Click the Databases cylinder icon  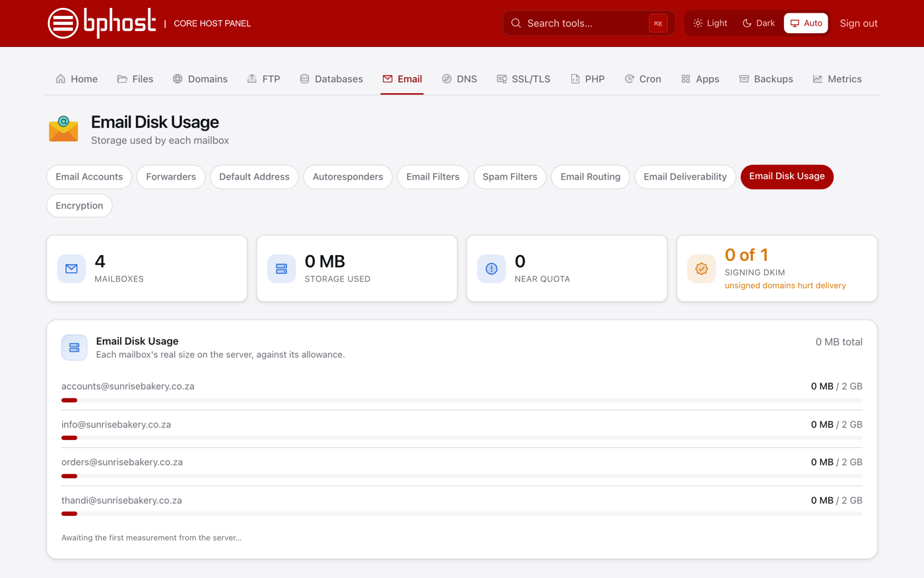304,79
